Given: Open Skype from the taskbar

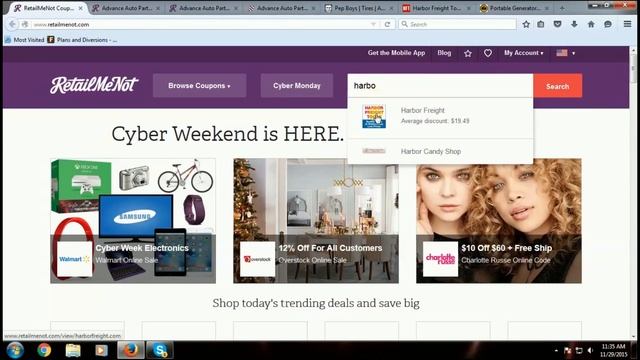Looking at the screenshot, I should tap(160, 350).
